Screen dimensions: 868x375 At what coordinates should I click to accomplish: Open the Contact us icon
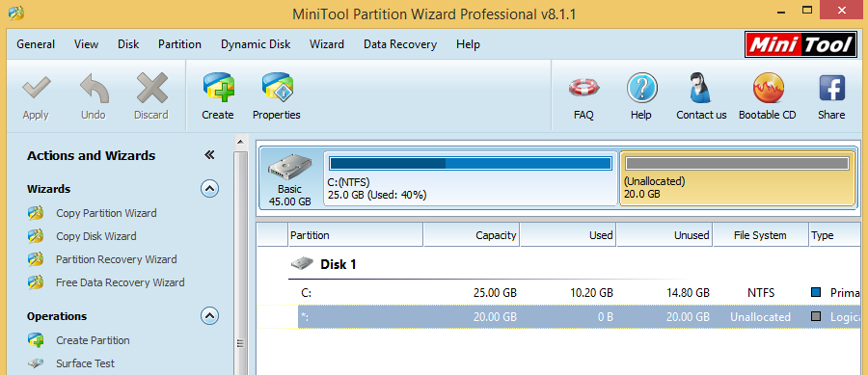coord(701,88)
